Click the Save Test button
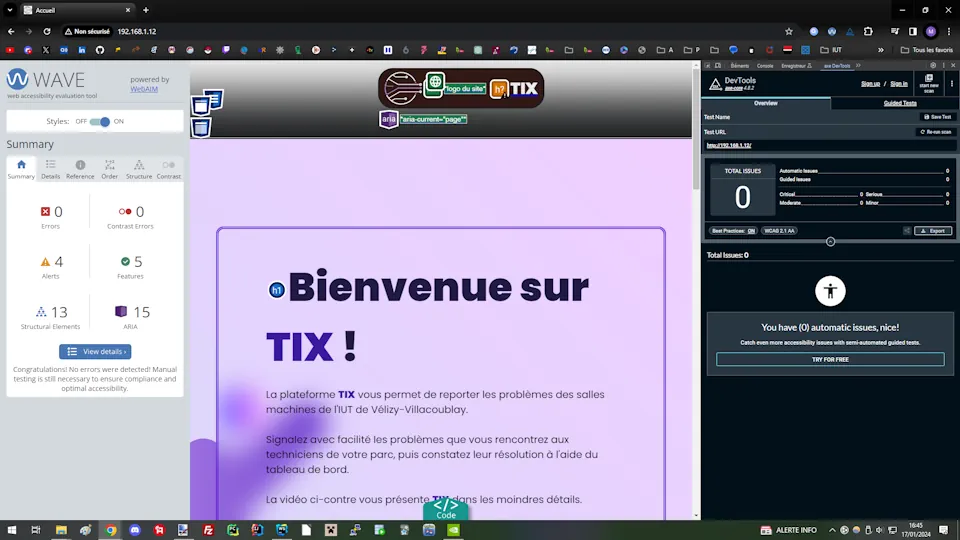The width and height of the screenshot is (960, 540). [x=937, y=117]
